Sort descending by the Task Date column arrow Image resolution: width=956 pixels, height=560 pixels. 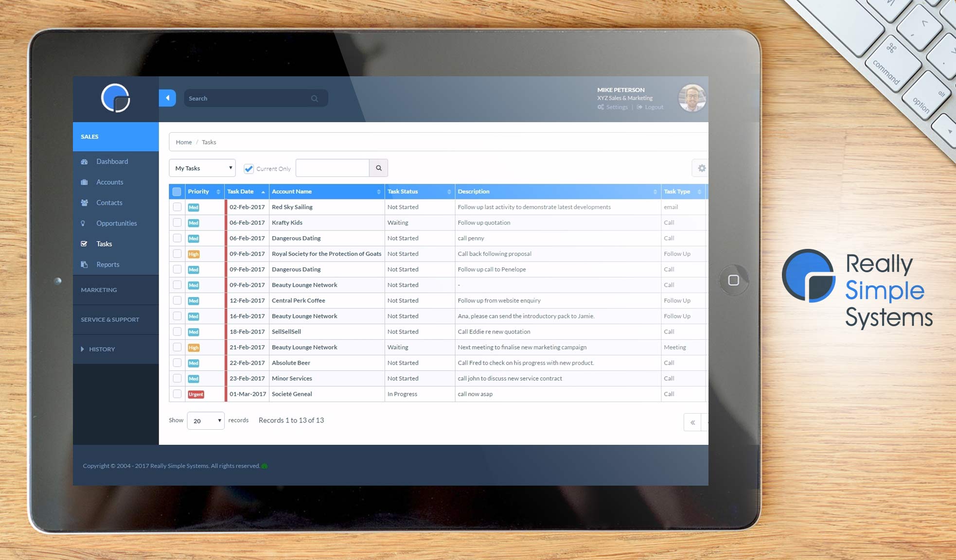(263, 192)
